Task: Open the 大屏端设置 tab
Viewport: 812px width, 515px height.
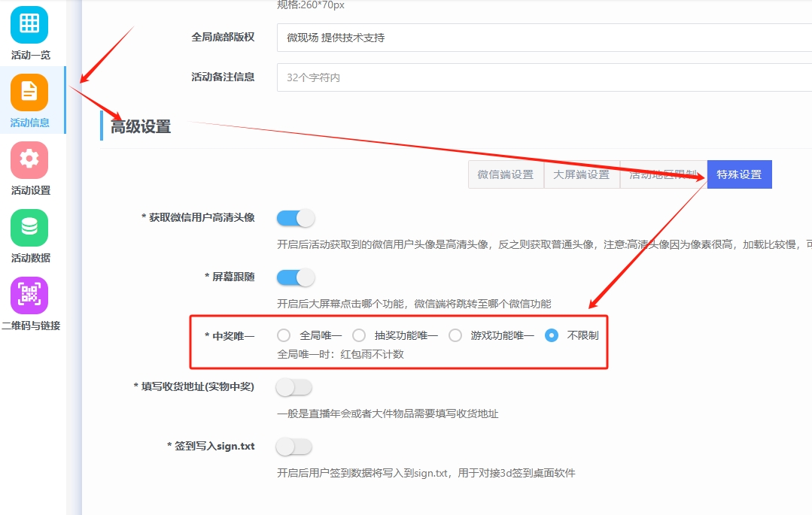Action: [x=581, y=174]
